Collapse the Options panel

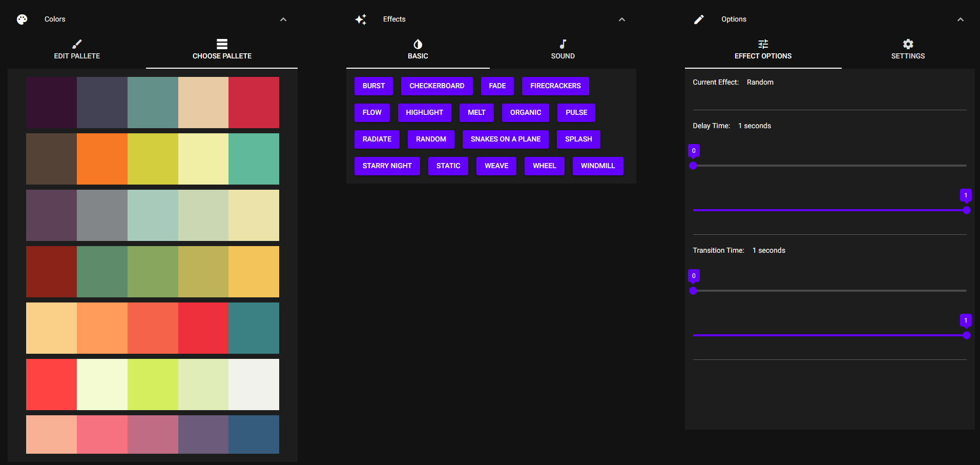(960, 19)
